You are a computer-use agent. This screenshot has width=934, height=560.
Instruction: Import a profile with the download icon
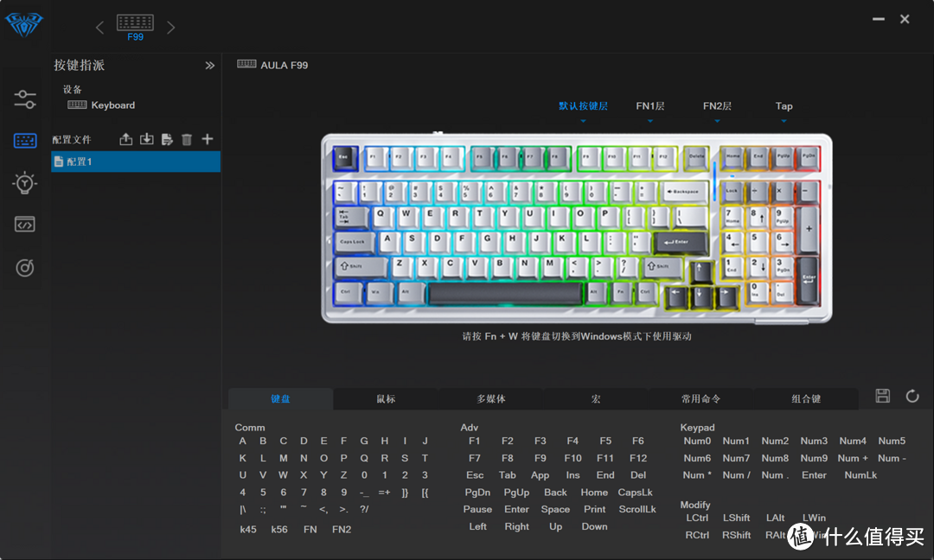click(x=146, y=138)
